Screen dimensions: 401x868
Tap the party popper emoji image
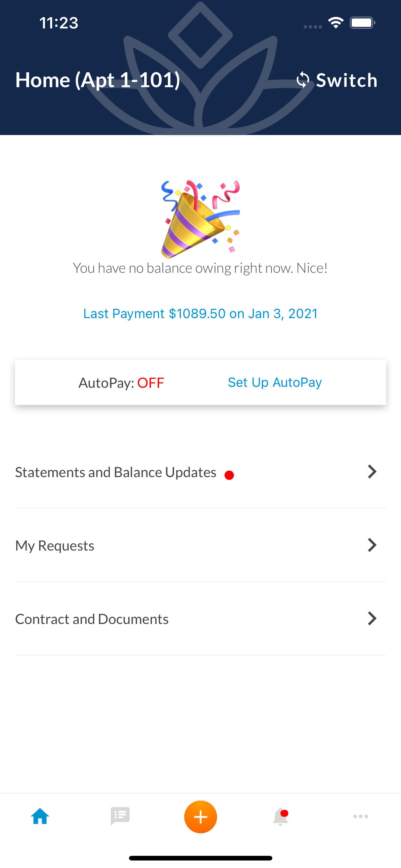pos(201,219)
